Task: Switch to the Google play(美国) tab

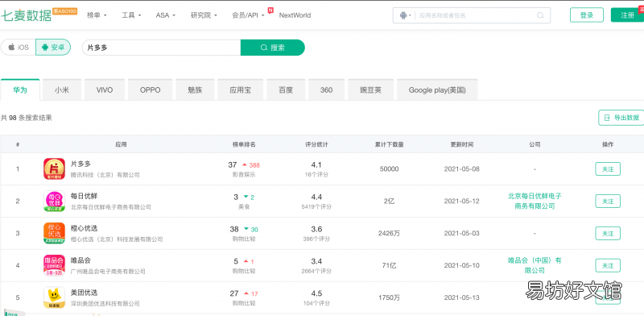Action: [x=437, y=89]
